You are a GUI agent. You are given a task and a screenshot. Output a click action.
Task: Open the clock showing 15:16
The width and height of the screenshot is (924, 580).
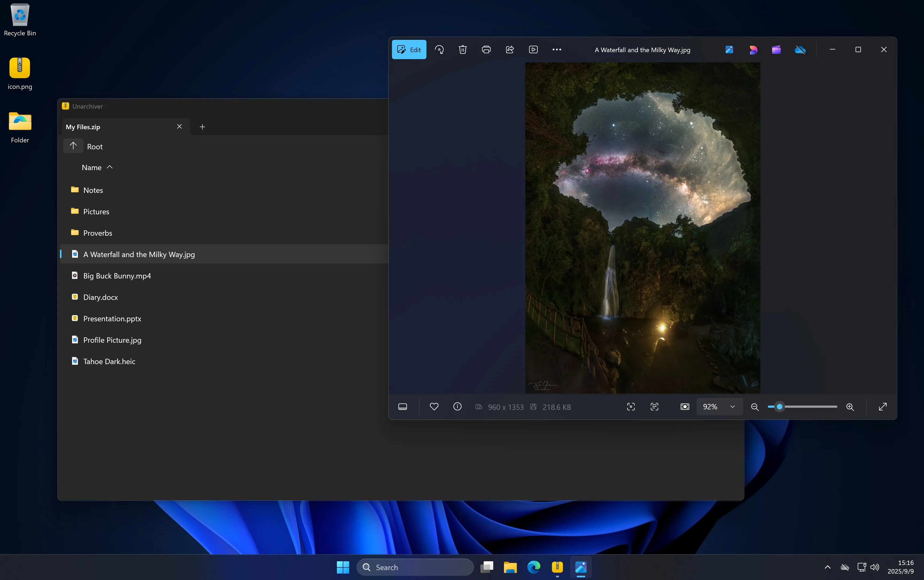pyautogui.click(x=900, y=567)
